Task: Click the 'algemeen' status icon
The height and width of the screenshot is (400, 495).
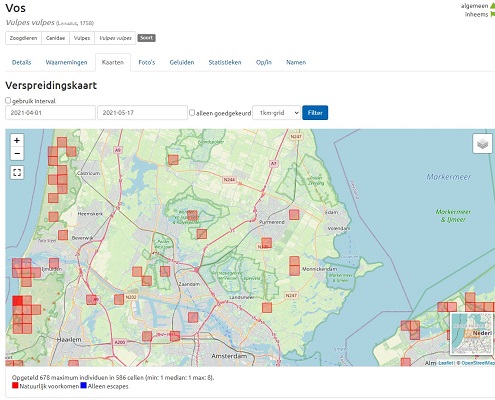Action: pyautogui.click(x=492, y=6)
